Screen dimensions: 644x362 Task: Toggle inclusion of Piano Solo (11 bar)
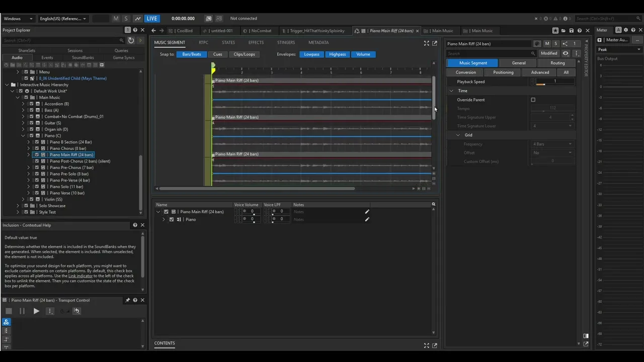click(x=37, y=187)
